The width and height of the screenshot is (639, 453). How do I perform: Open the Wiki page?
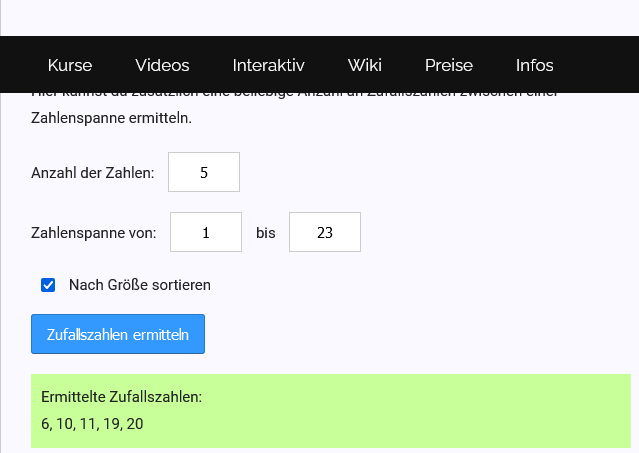point(364,66)
